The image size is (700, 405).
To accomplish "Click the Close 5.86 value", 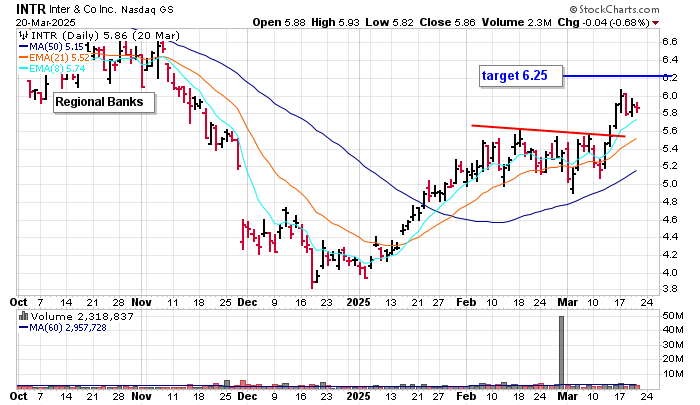I will [447, 22].
